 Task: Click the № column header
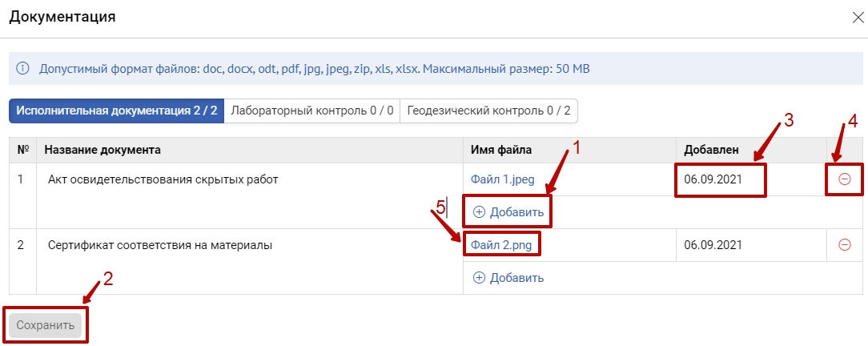(x=22, y=150)
